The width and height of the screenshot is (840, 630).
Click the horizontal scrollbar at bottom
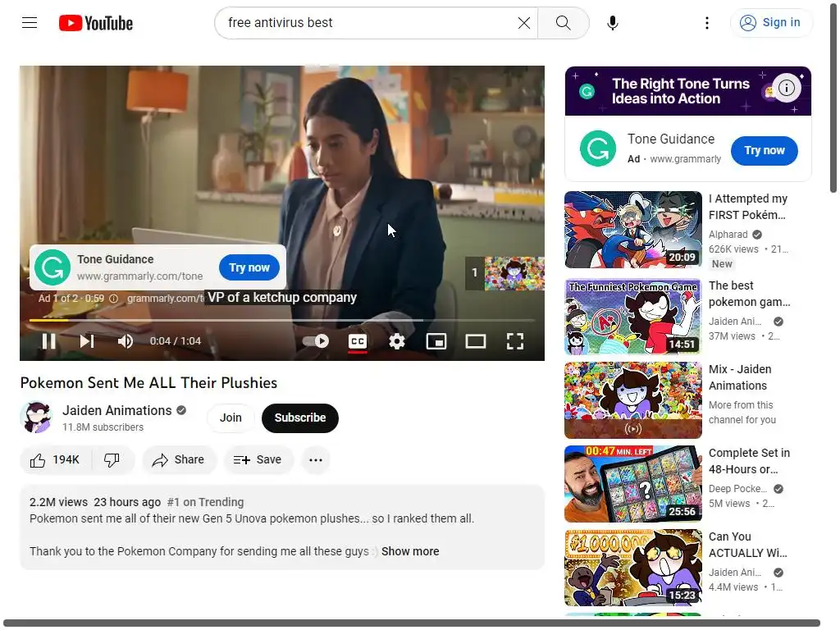[412, 623]
